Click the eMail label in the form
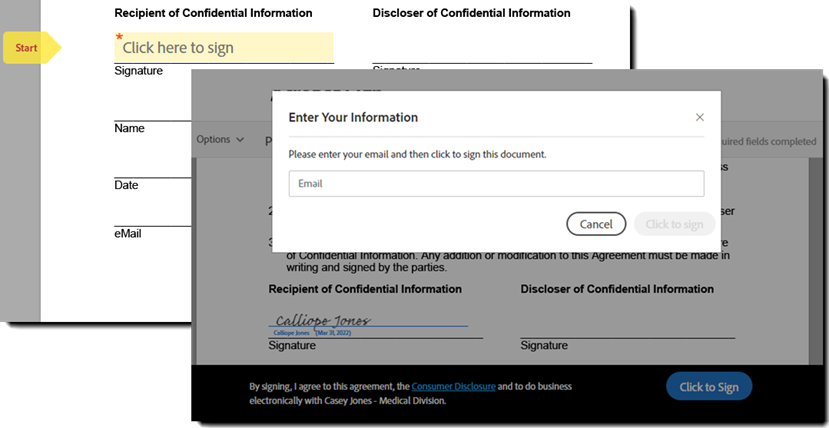The image size is (829, 428). click(x=129, y=233)
